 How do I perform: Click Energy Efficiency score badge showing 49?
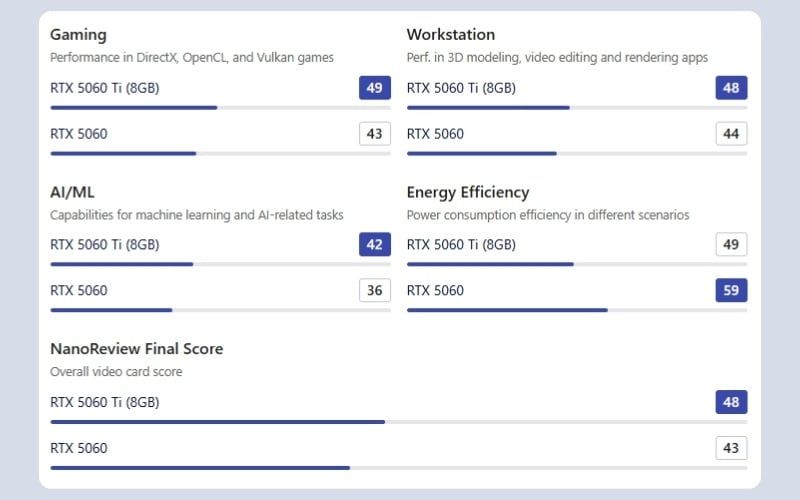[x=731, y=245]
